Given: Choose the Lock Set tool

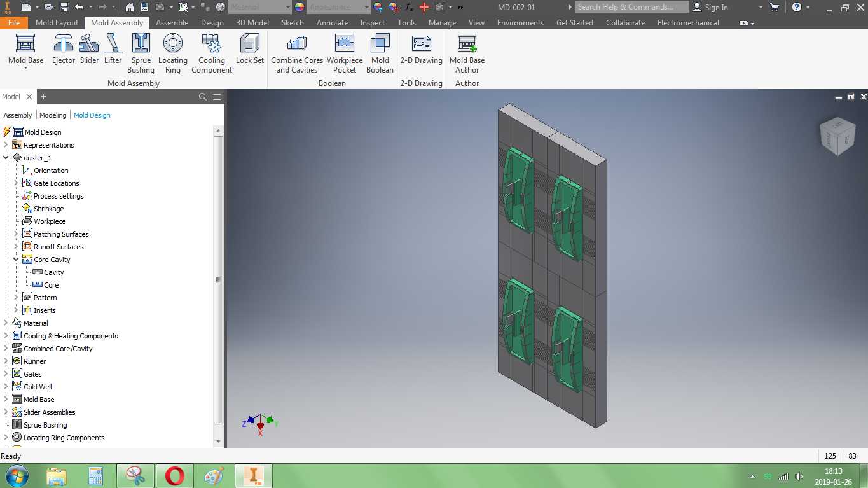Looking at the screenshot, I should coord(249,50).
